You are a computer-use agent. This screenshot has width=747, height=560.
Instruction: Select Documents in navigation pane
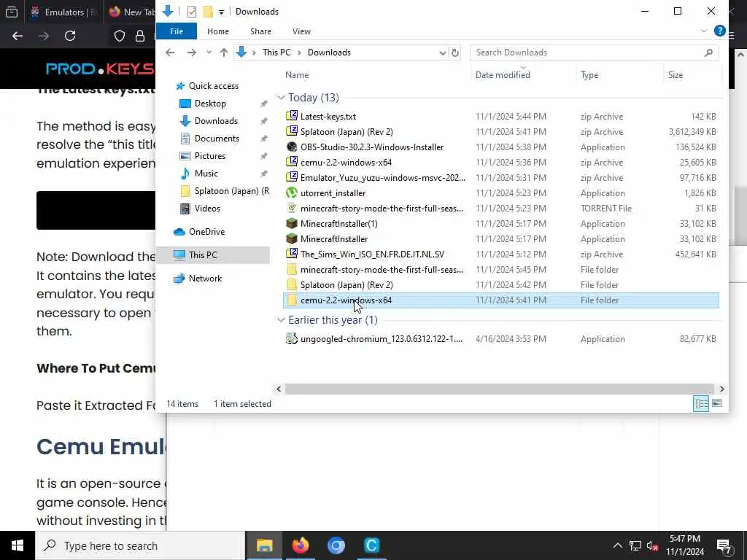tap(217, 139)
